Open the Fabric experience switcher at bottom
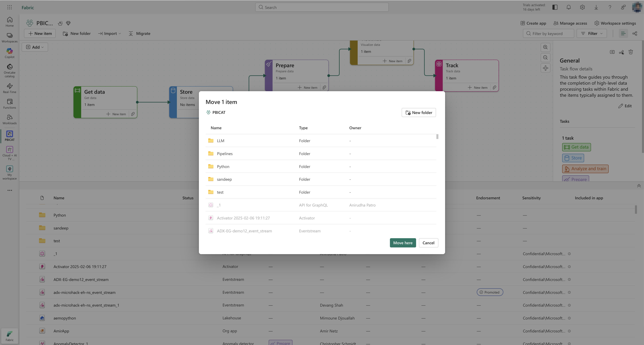Screen dimensions: 644x345 pos(10,336)
